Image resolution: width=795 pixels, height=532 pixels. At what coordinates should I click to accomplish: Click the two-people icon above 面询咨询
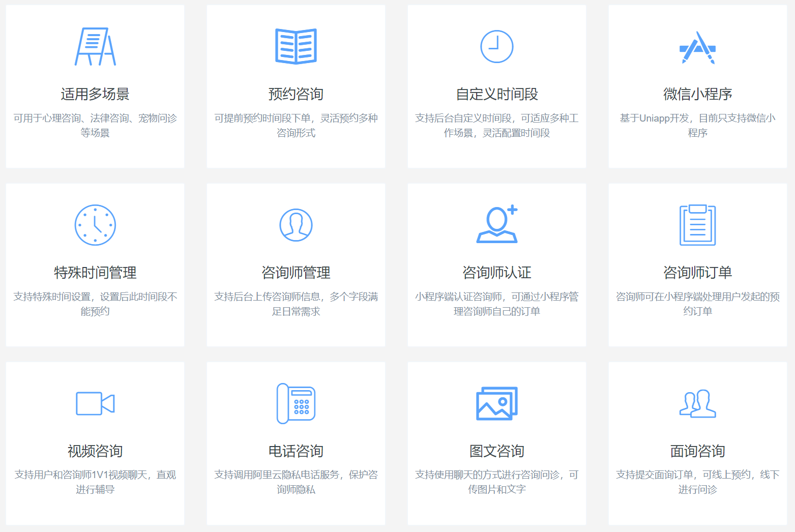(698, 403)
